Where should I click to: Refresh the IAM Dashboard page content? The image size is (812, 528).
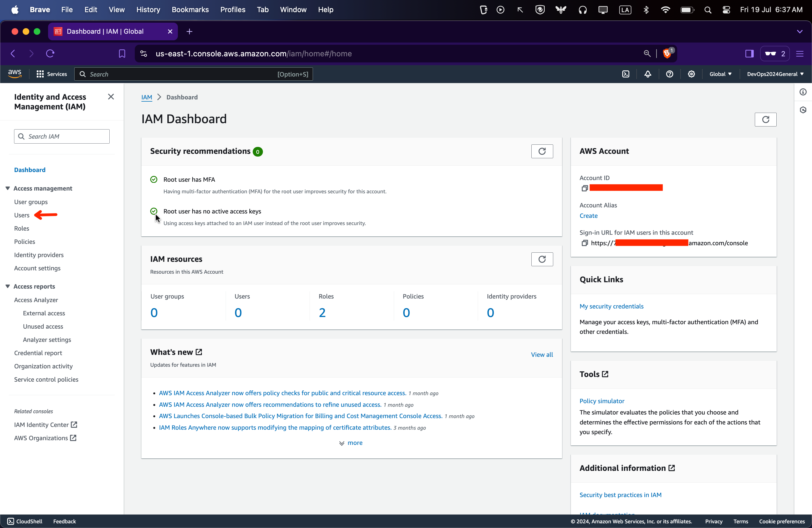tap(765, 119)
